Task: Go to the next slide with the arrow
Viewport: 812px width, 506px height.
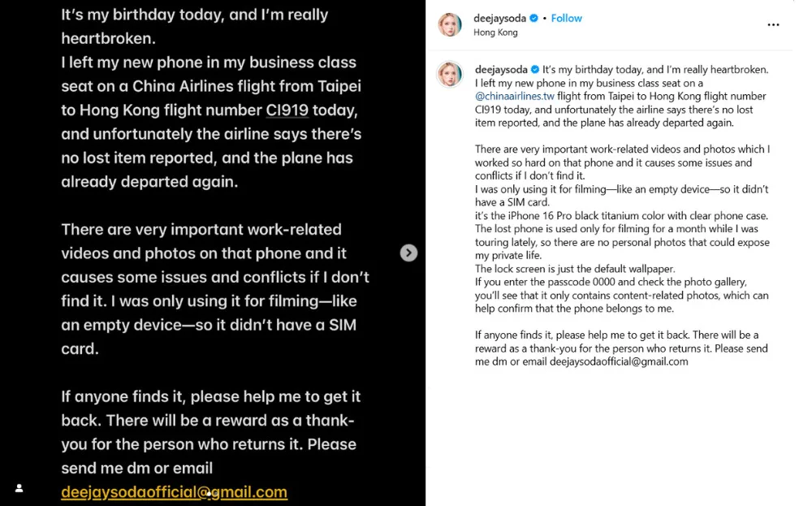Action: 408,253
